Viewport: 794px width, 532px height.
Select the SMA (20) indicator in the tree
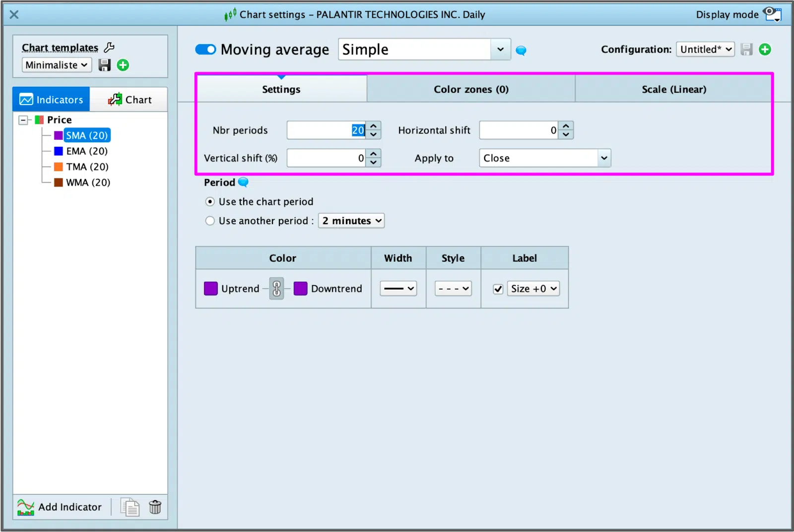86,135
